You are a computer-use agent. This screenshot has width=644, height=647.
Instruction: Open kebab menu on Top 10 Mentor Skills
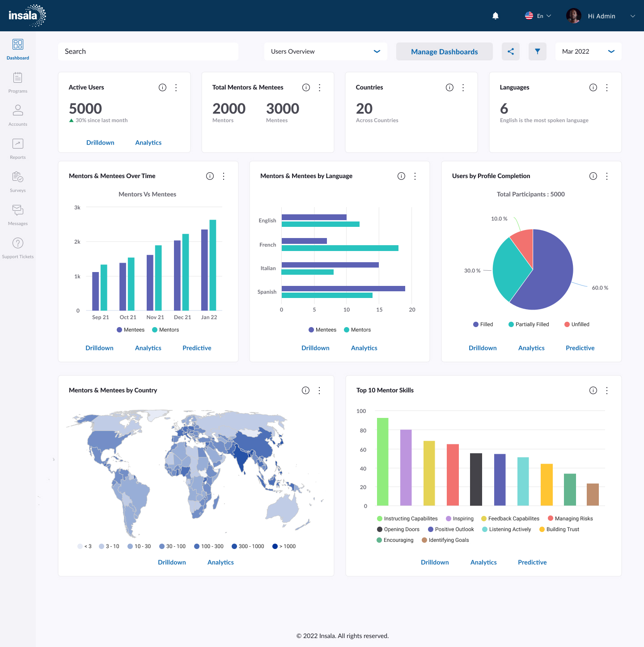click(607, 391)
